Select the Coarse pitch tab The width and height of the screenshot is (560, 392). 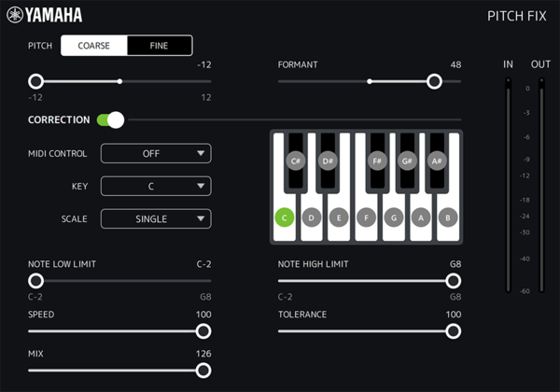click(94, 46)
